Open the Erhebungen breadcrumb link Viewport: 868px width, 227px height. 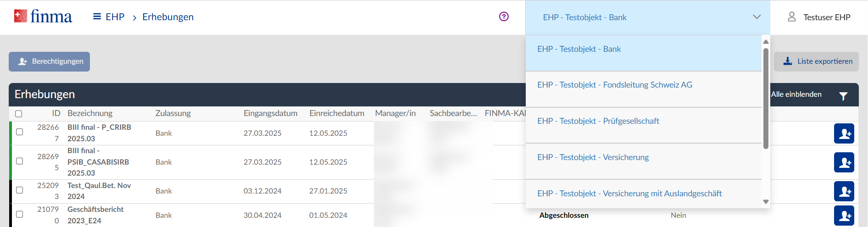[x=168, y=17]
